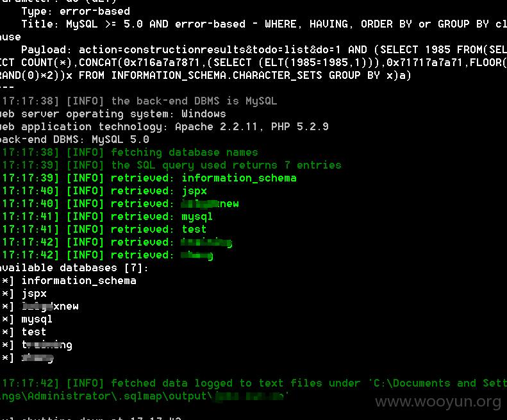Click 'INFORMATION_SCHEMA.CHARACTER_SETS GROUP BY' payload text
The width and height of the screenshot is (507, 420).
coord(245,76)
